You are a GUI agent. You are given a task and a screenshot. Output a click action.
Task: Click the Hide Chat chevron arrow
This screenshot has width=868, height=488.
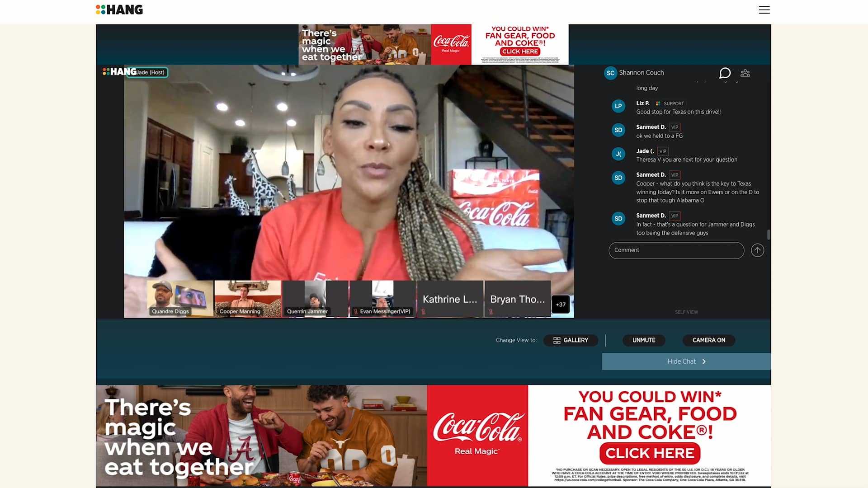pos(704,361)
